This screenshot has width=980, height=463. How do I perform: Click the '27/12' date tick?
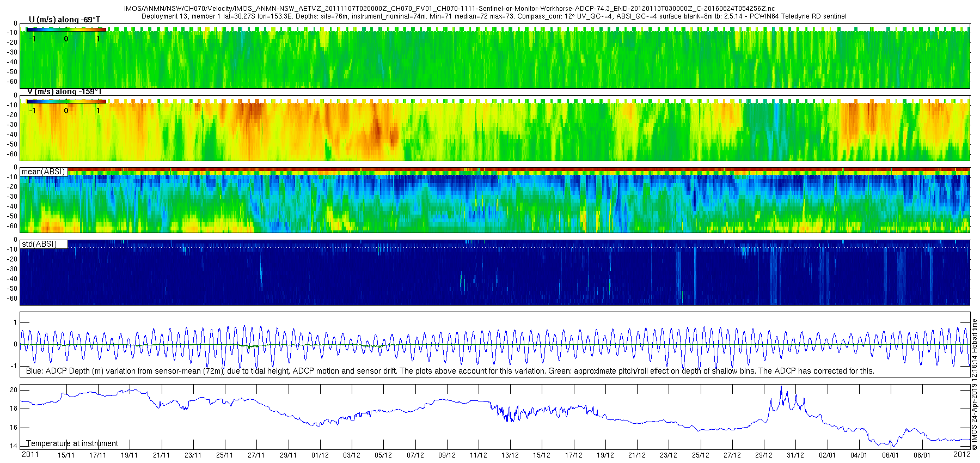point(732,455)
